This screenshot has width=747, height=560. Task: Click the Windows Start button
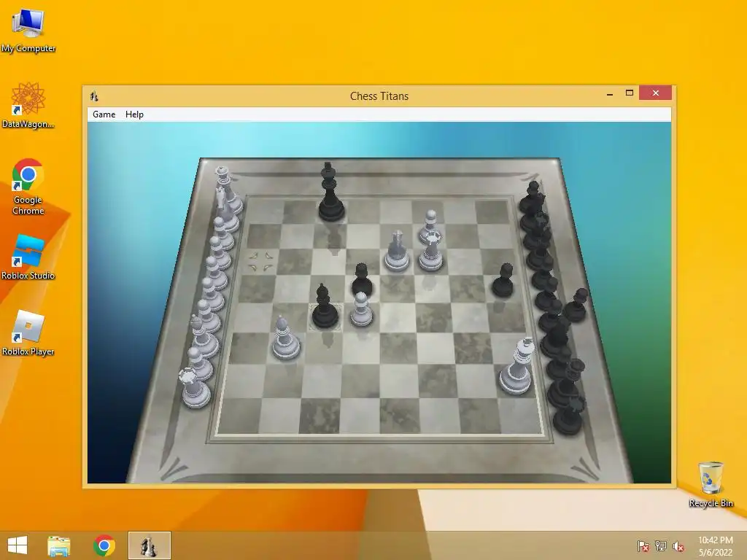click(x=18, y=545)
